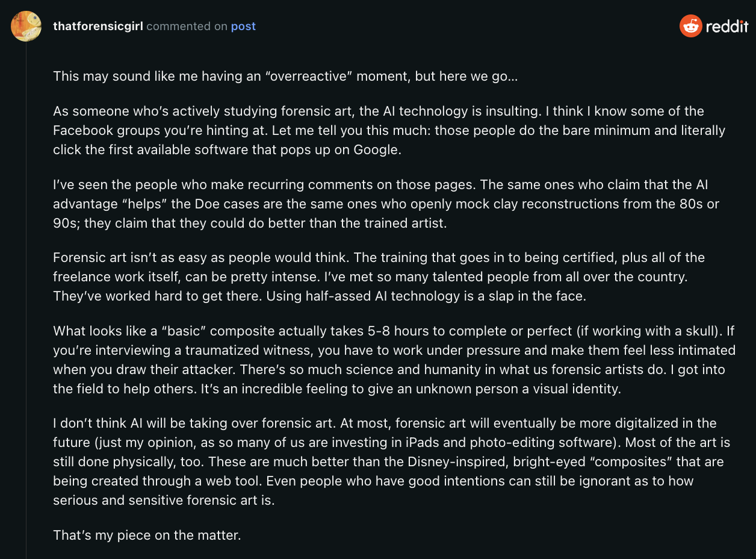Open the thatforensicgirl username profile
Screen dimensions: 756x559
(x=98, y=27)
